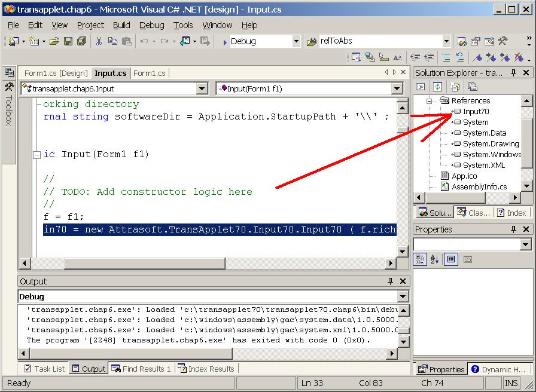Copy the selection using the toolbar icon
This screenshot has width=536, height=392.
[112, 41]
